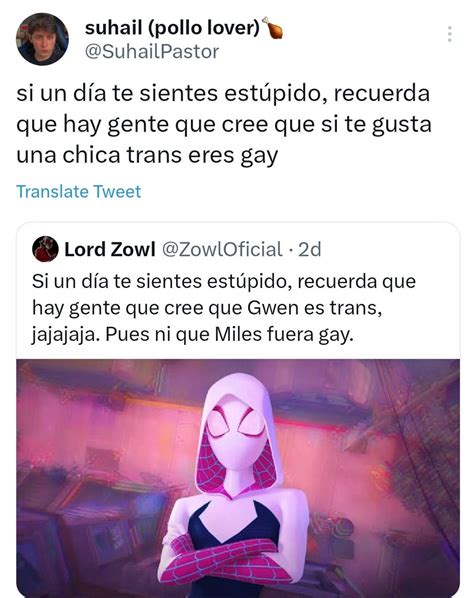474x598 pixels.
Task: Open the three-dot more options menu
Action: [450, 34]
